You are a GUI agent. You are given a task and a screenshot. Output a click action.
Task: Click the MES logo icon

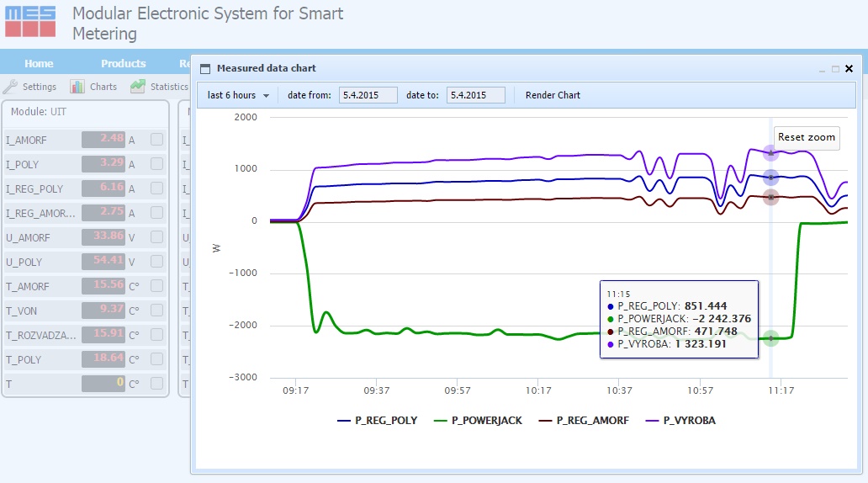tap(30, 22)
